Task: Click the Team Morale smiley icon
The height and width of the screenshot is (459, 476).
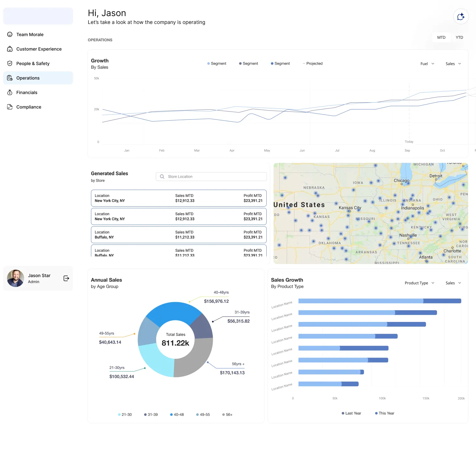Action: pos(10,34)
